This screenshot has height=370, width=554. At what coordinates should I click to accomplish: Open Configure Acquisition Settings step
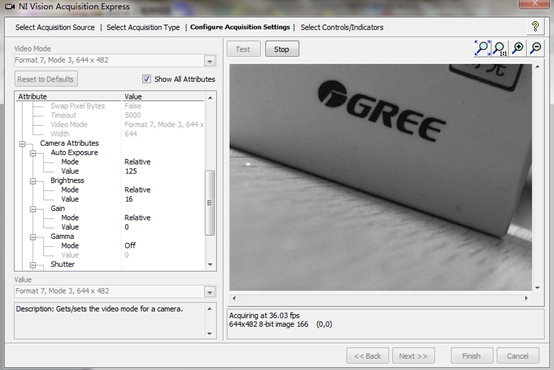240,27
